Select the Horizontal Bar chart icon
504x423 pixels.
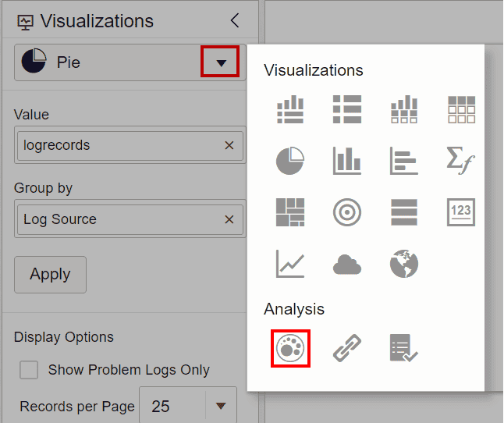[404, 160]
